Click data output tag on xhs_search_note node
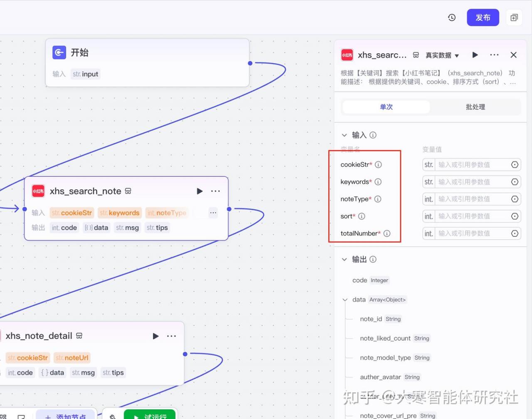This screenshot has height=419, width=532. click(96, 228)
